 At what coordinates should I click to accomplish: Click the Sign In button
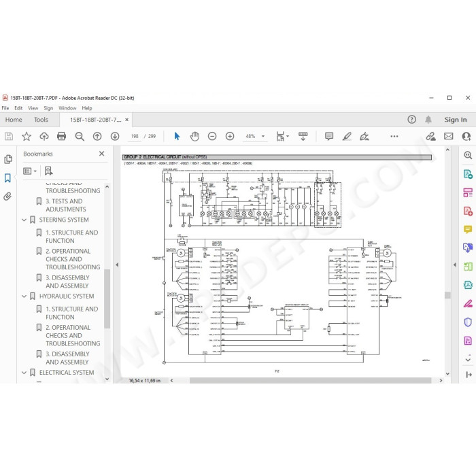456,120
